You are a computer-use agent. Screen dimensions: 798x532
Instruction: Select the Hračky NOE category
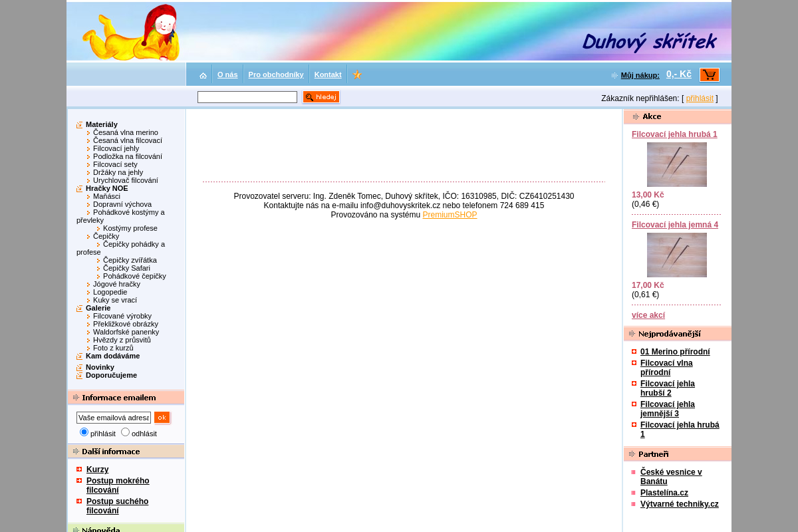point(107,188)
